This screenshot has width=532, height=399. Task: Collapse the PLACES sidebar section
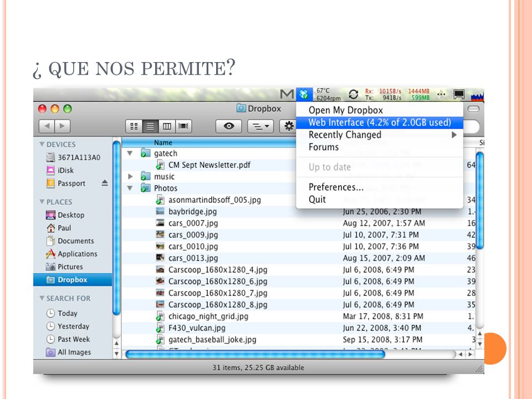(x=42, y=202)
